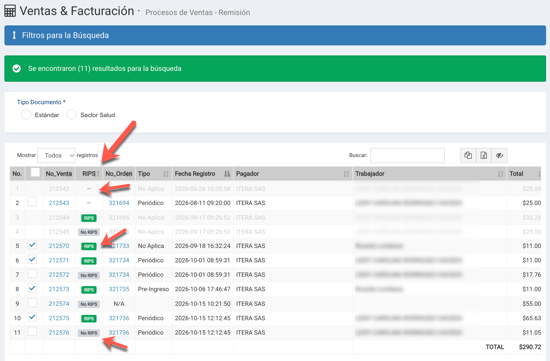Open sale number 212543
This screenshot has width=550, height=361.
coord(59,203)
